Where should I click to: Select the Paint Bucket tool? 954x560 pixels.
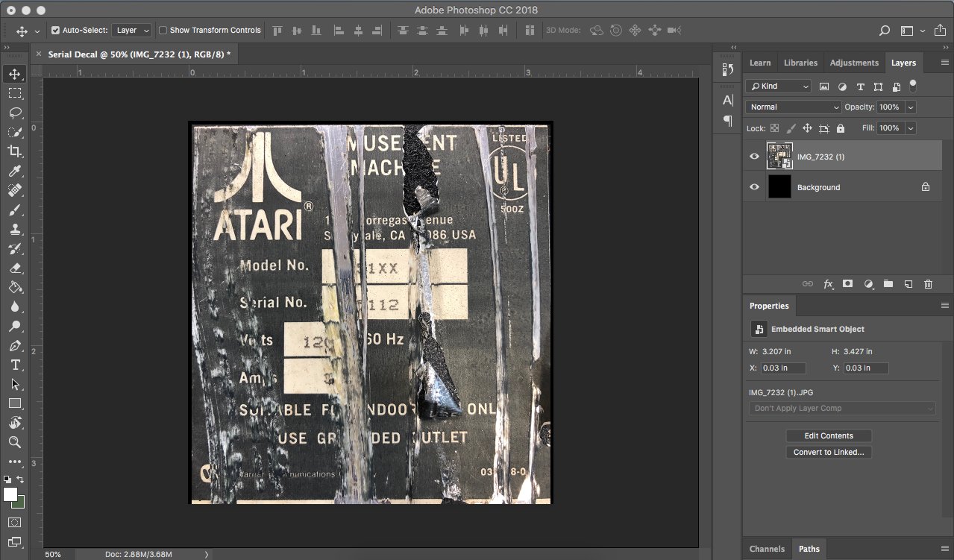15,287
